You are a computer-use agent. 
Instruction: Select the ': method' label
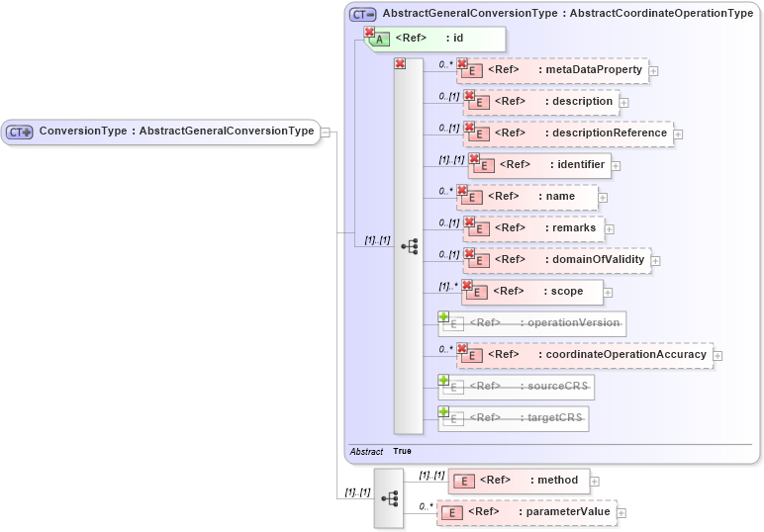pos(554,480)
